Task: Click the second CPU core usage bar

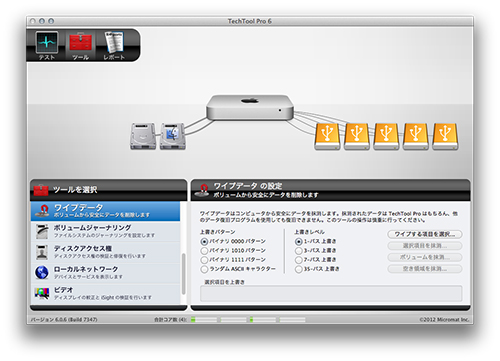Action: point(233,320)
